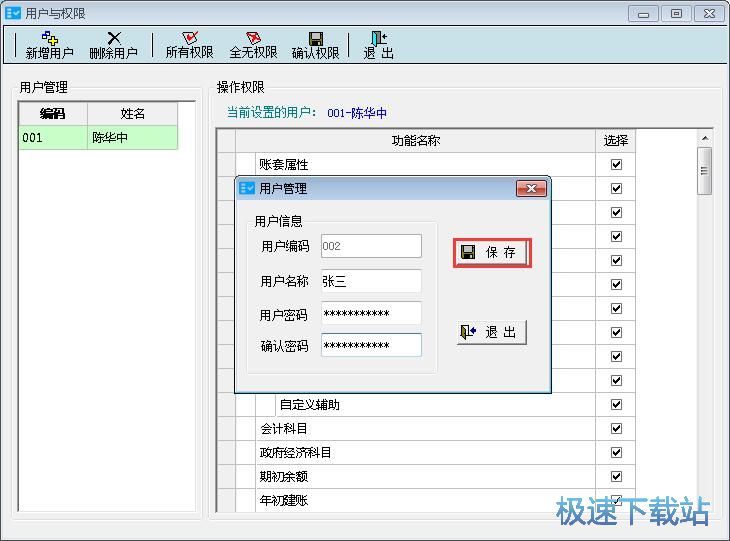
Task: Maximize the 用户与权限 window
Action: pyautogui.click(x=676, y=14)
